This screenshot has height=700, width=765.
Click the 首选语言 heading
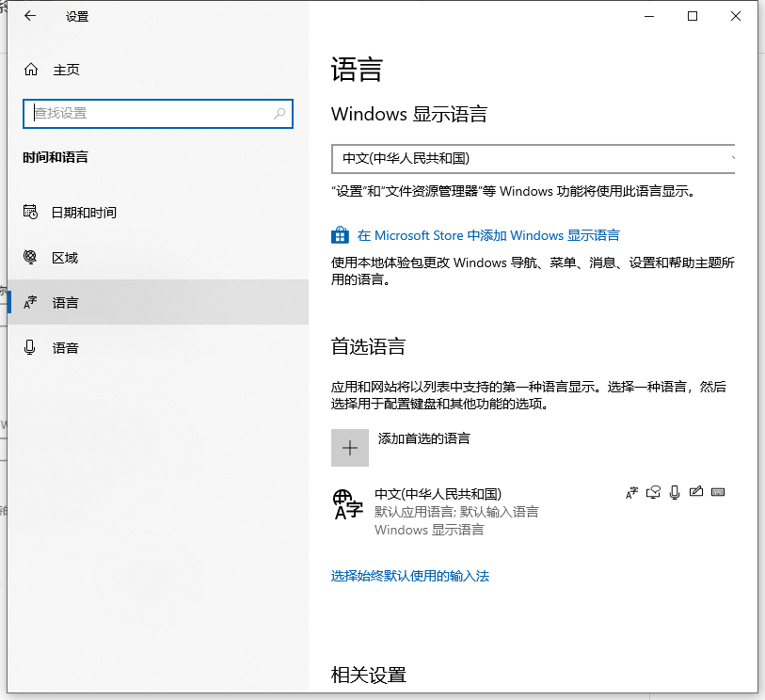click(x=368, y=346)
